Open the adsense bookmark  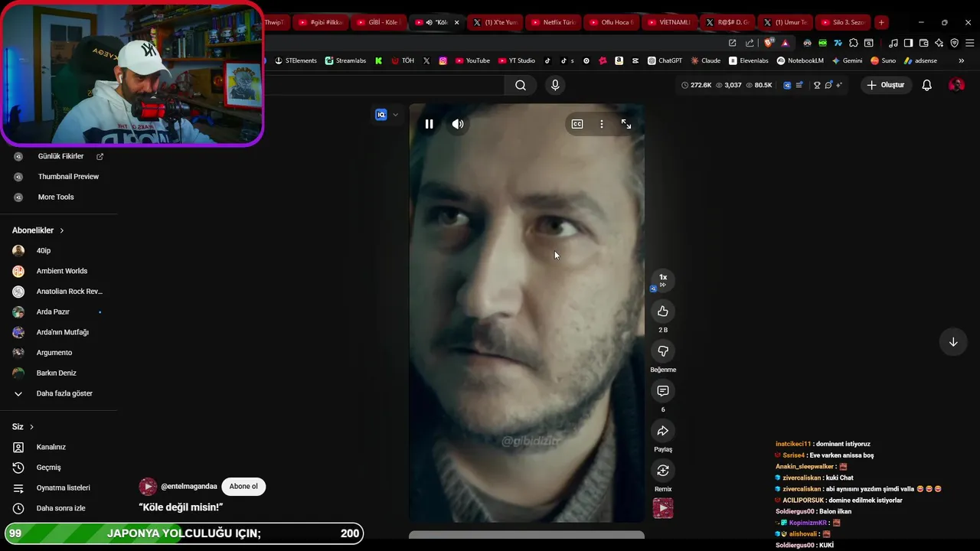(920, 60)
